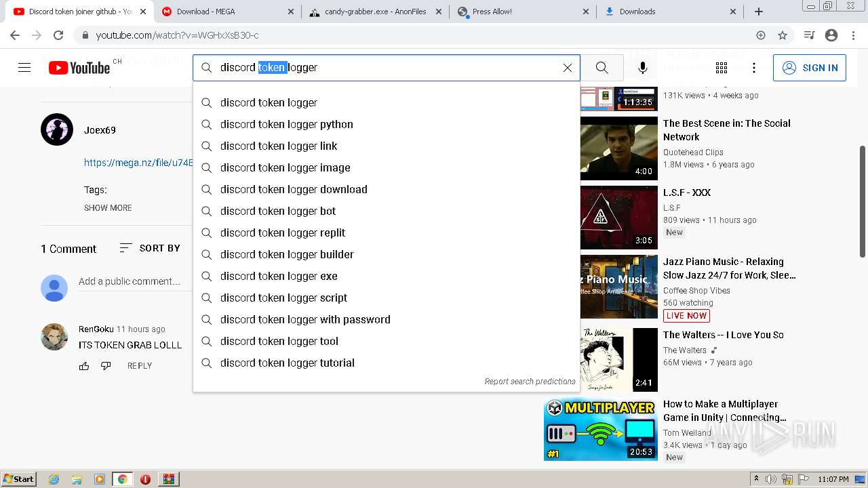Open the Quotehead Clips channel name
The width and height of the screenshot is (868, 488).
pyautogui.click(x=693, y=152)
